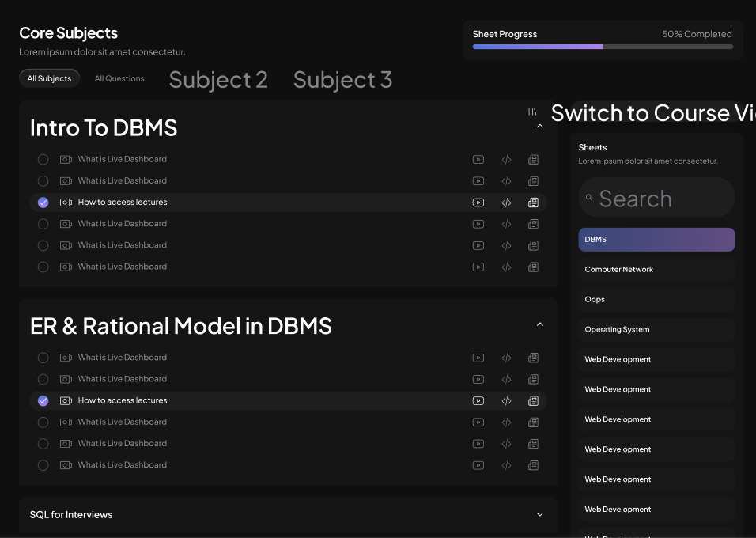Click the magnifier icon in the Sheets search box

pos(589,199)
